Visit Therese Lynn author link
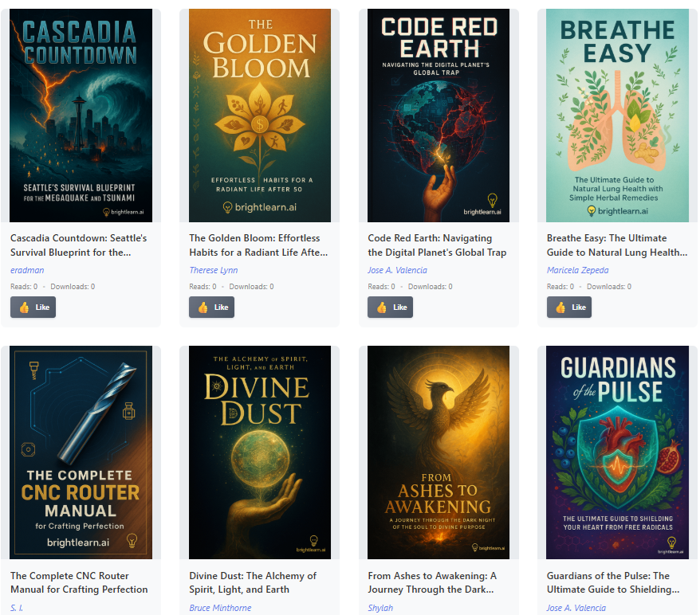Screen dimensions: 700x615 tap(213, 271)
